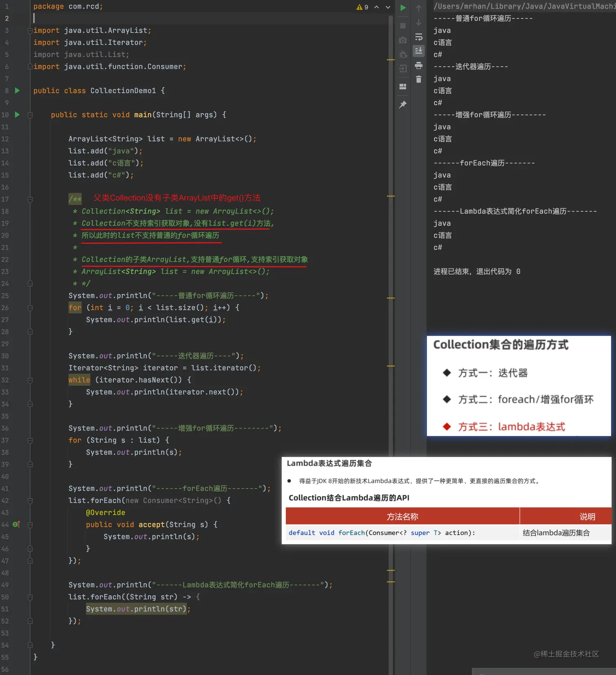
Task: Collapse the lambda fold marker on line 50
Action: (30, 597)
